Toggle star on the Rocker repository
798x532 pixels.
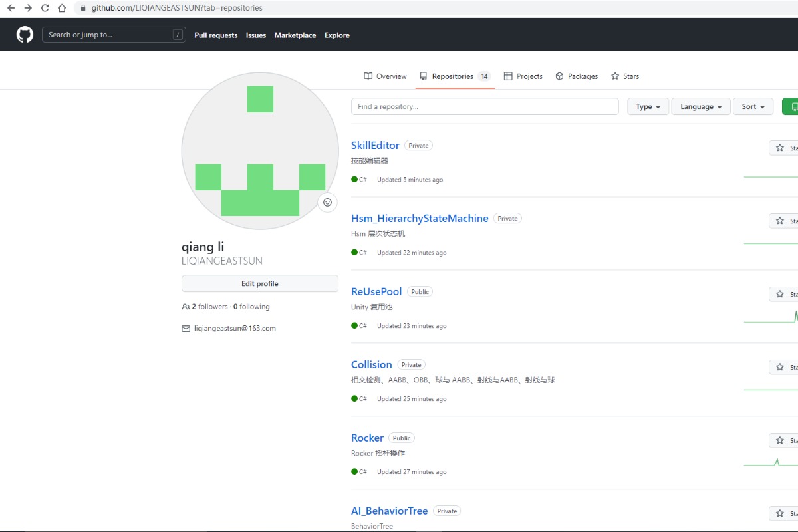click(783, 440)
